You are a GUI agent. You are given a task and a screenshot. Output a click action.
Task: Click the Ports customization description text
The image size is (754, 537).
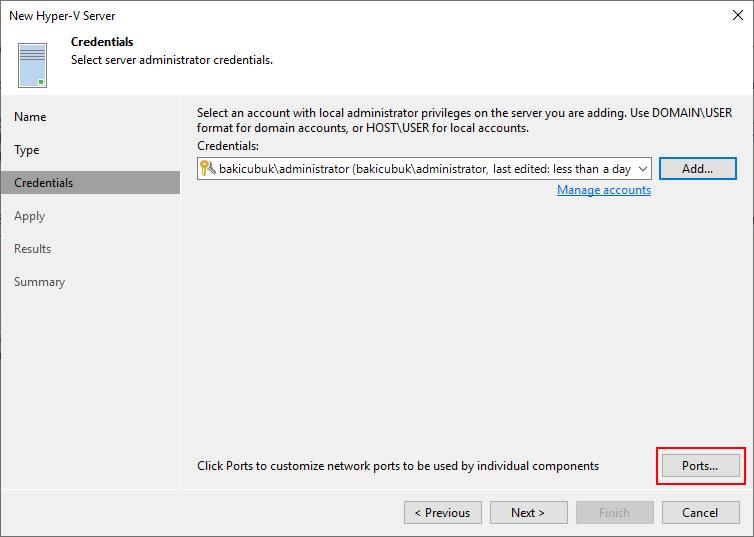click(x=398, y=466)
